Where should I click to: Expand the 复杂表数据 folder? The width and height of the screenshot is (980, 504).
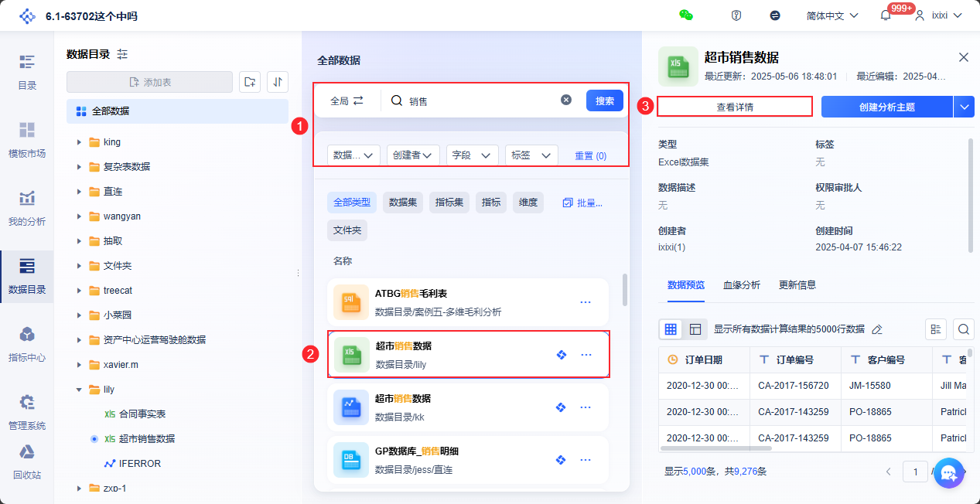pyautogui.click(x=80, y=167)
